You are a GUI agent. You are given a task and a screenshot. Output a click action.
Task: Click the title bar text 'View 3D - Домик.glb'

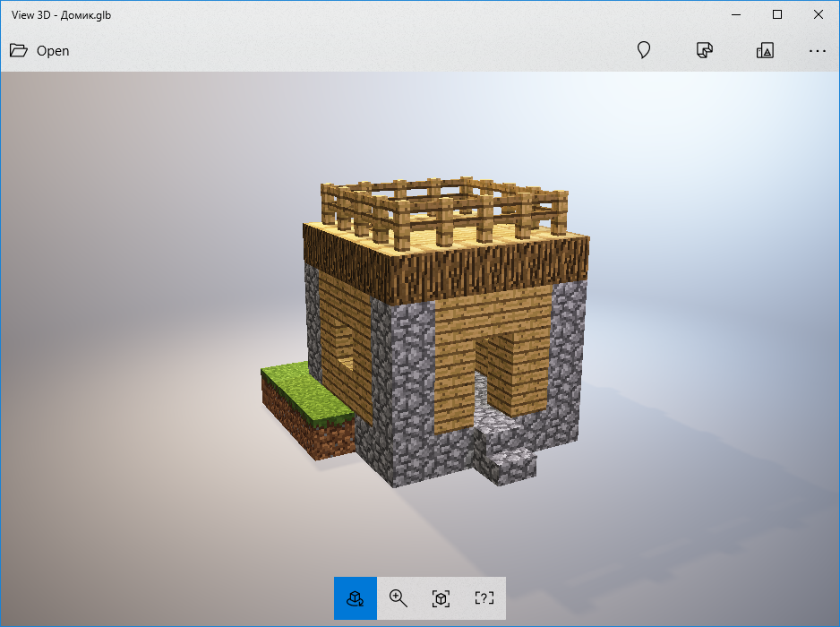point(62,14)
